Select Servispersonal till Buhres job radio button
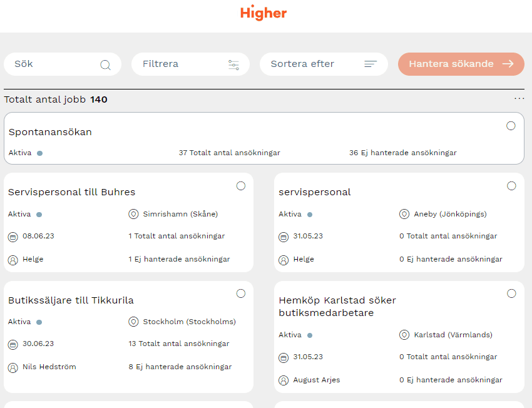The width and height of the screenshot is (532, 408). (x=241, y=186)
